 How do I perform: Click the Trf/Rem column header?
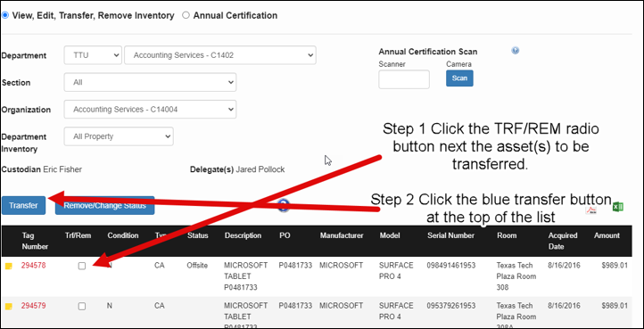coord(78,235)
